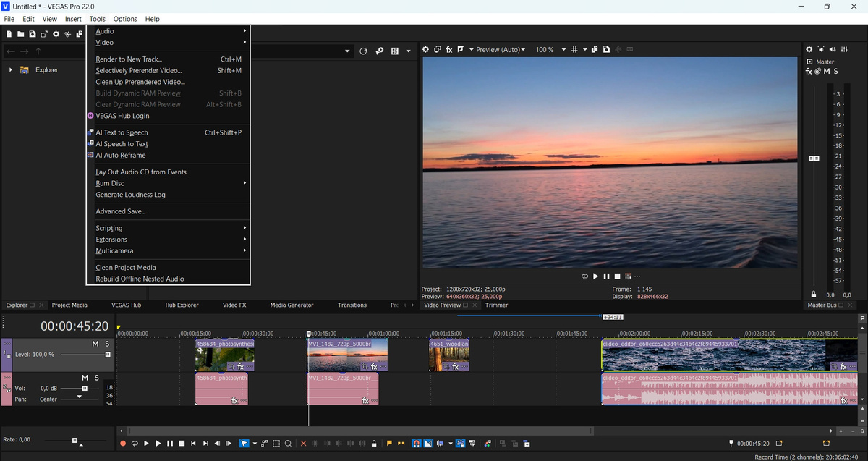Click the Refresh icon in Explorer toolbar

[363, 51]
